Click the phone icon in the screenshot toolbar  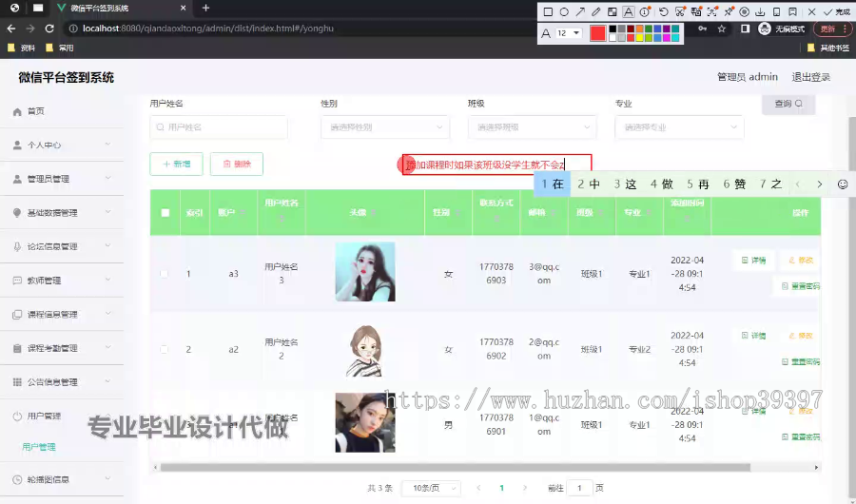(776, 11)
